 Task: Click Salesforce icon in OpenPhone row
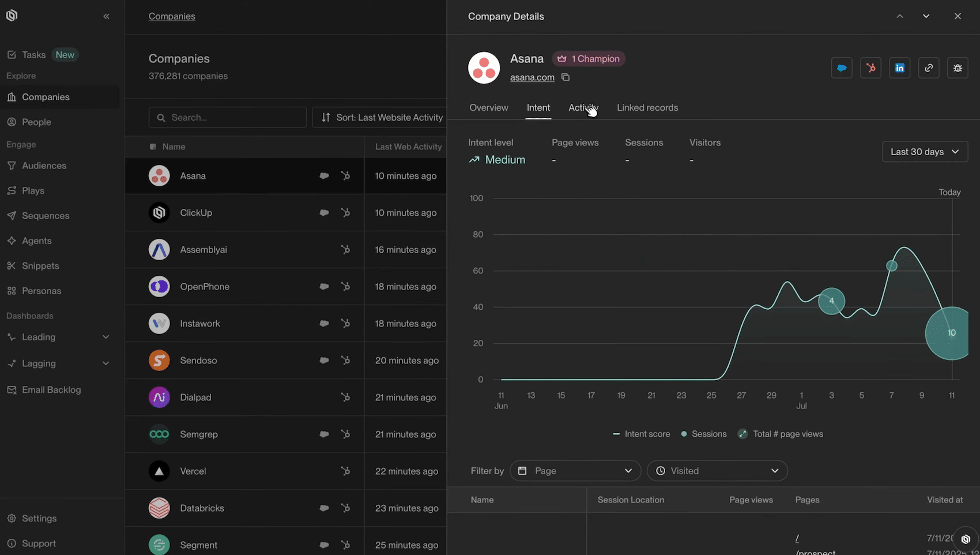coord(324,287)
